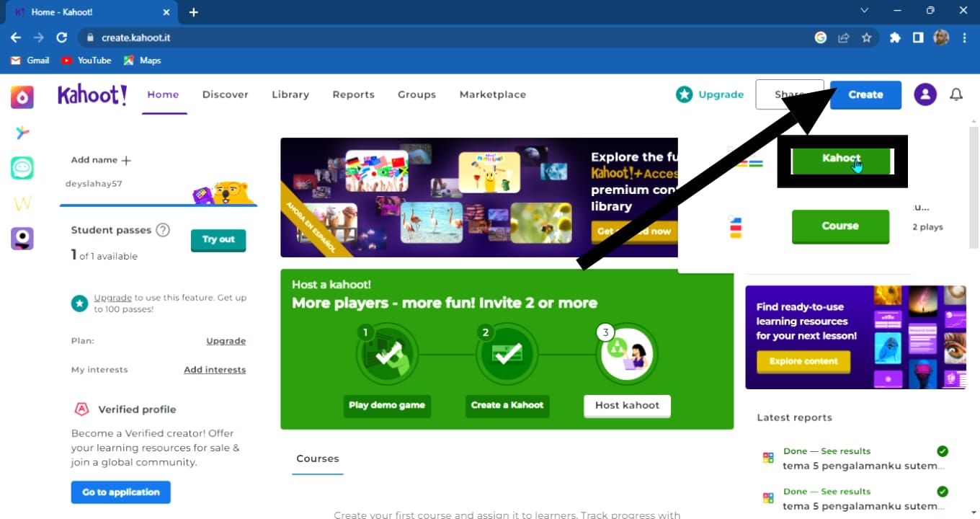Open the Gmail bookmark
The height and width of the screenshot is (519, 980).
[30, 61]
